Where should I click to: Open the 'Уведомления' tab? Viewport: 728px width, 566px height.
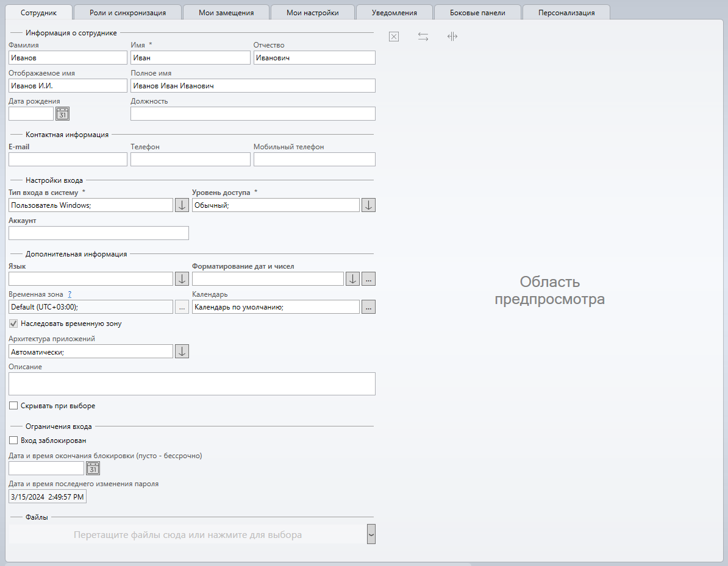tap(394, 12)
